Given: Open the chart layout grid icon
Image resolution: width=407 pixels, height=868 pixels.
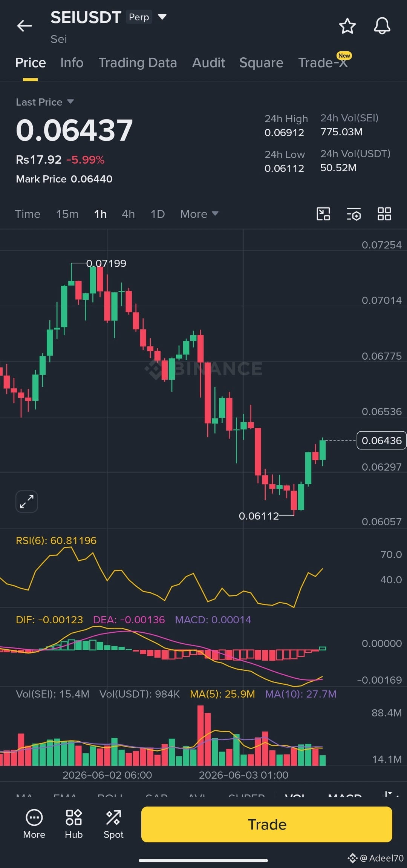Looking at the screenshot, I should coord(384,214).
